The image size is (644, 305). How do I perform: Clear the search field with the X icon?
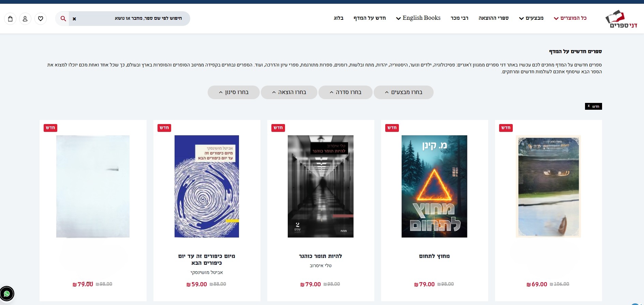pos(74,19)
